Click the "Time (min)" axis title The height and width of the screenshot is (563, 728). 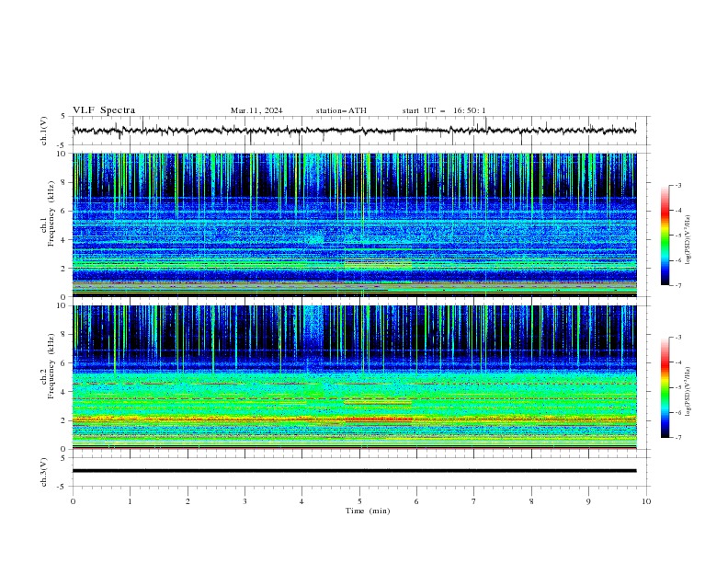(368, 511)
